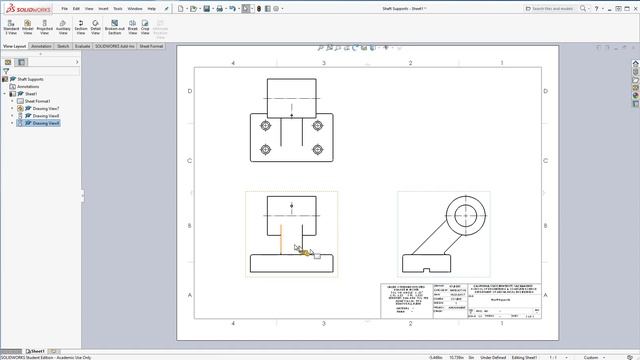This screenshot has width=640, height=360.
Task: Click the Add Sheet tab button
Action: click(x=53, y=351)
